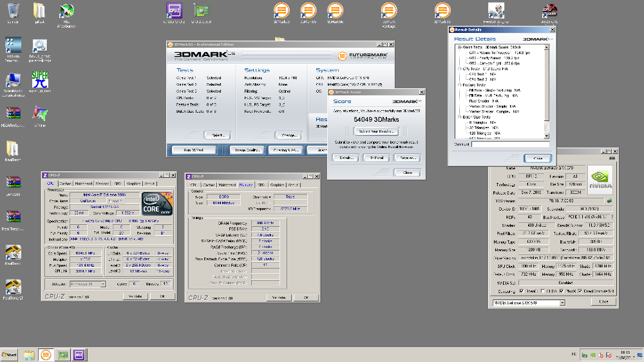
Task: Click the Comment input field in Result Details
Action: 510,144
